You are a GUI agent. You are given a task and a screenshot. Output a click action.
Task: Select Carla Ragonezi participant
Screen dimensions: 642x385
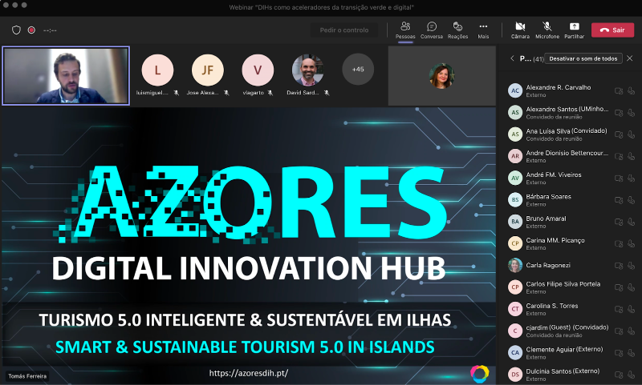point(570,265)
